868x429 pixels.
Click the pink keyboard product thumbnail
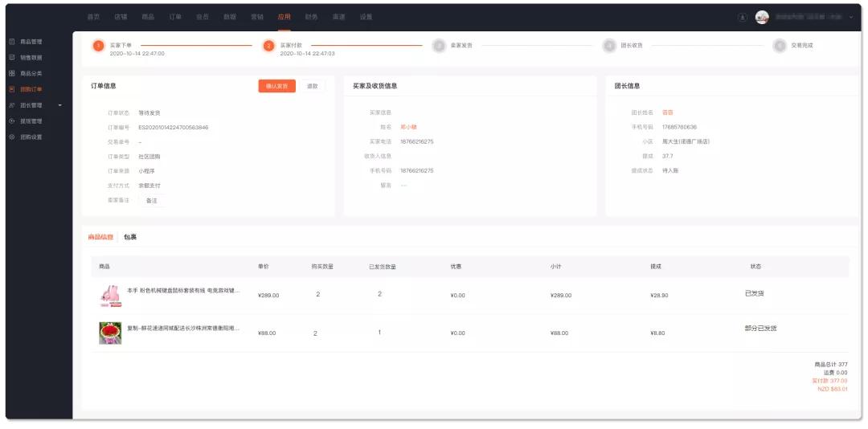(x=110, y=296)
